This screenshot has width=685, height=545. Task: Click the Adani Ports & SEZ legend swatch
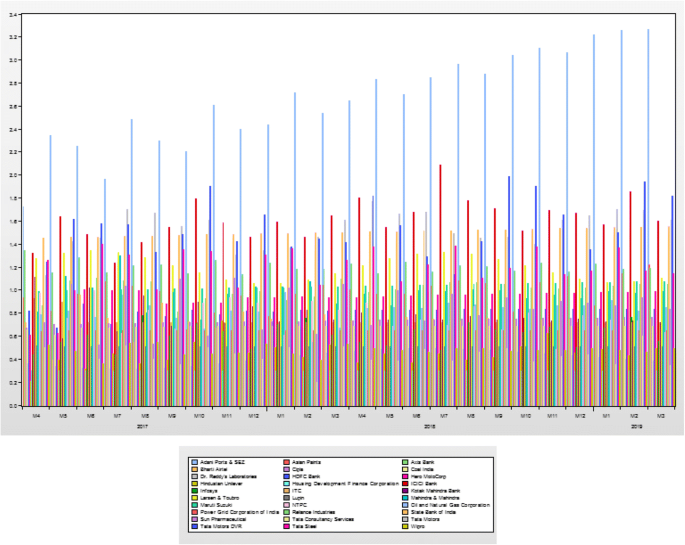click(194, 461)
